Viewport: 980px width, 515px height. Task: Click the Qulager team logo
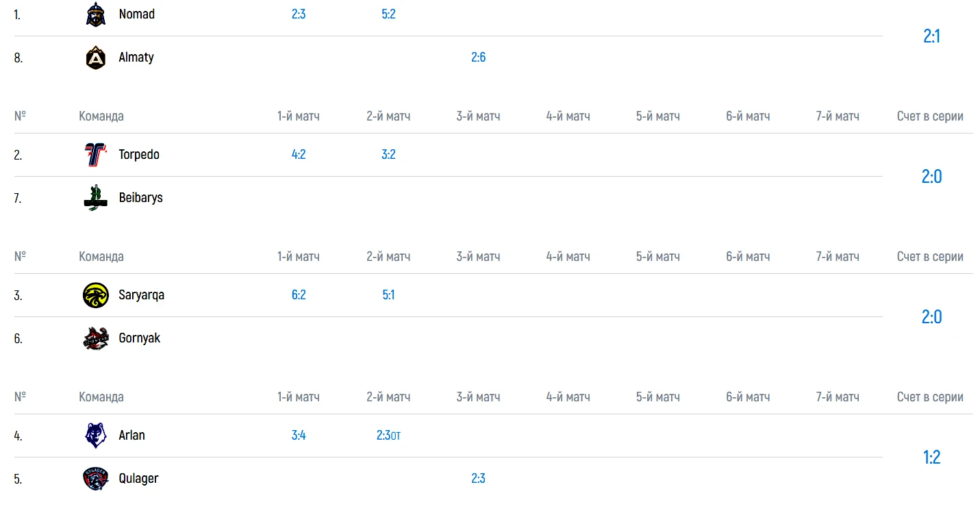tap(96, 479)
